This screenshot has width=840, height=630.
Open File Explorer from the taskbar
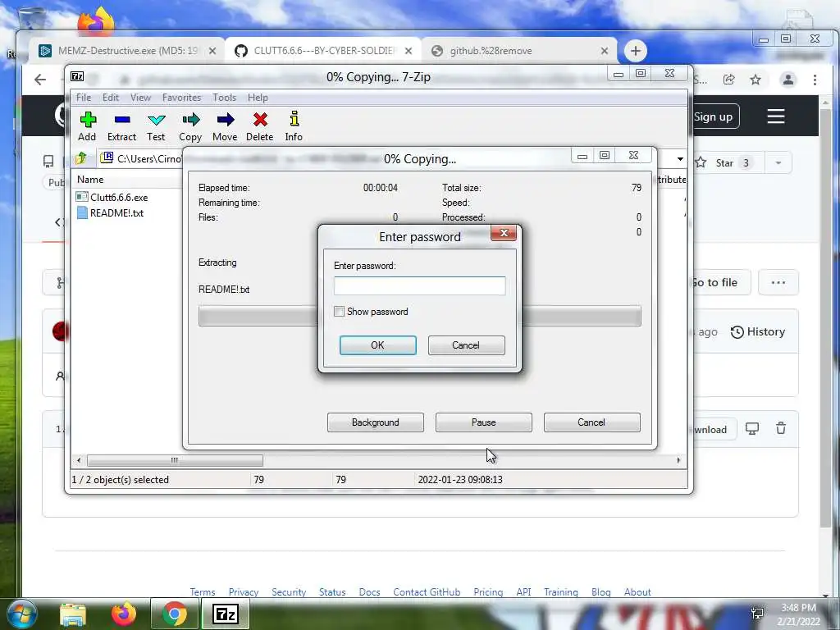click(73, 615)
